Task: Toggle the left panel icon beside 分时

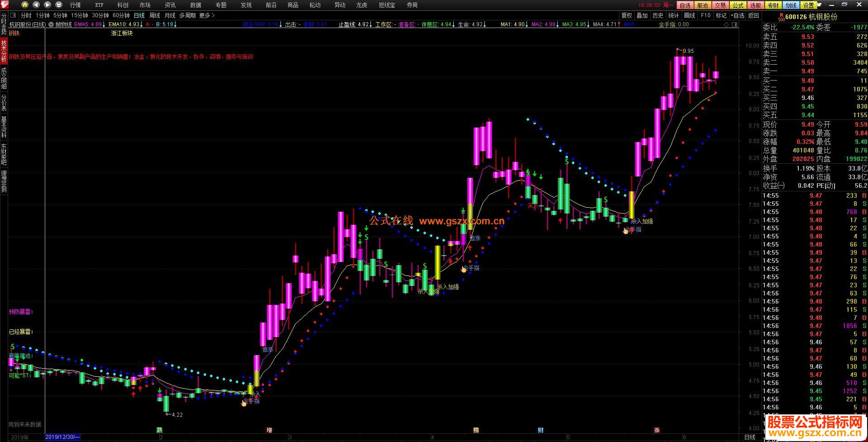Action: tap(14, 15)
